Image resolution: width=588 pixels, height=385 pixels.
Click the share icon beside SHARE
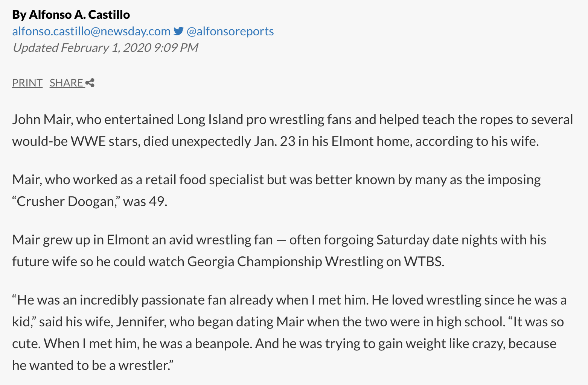tap(90, 83)
